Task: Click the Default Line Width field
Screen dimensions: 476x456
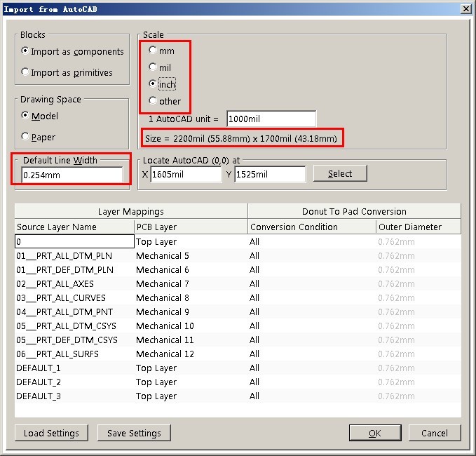Action: pos(72,175)
